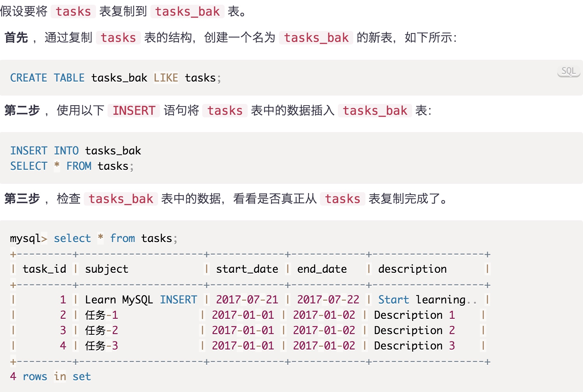Click start date 2017-01-01 in the 任务-3 row
583x392 pixels.
[x=243, y=346]
